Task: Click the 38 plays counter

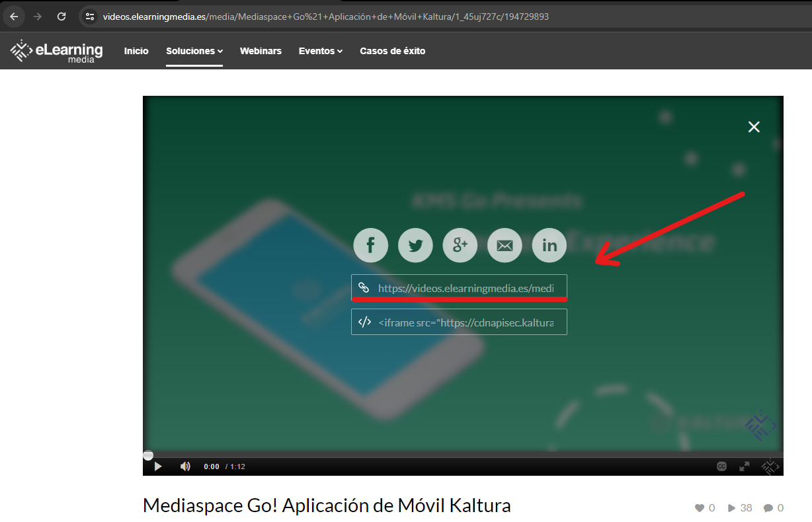Action: (x=740, y=508)
